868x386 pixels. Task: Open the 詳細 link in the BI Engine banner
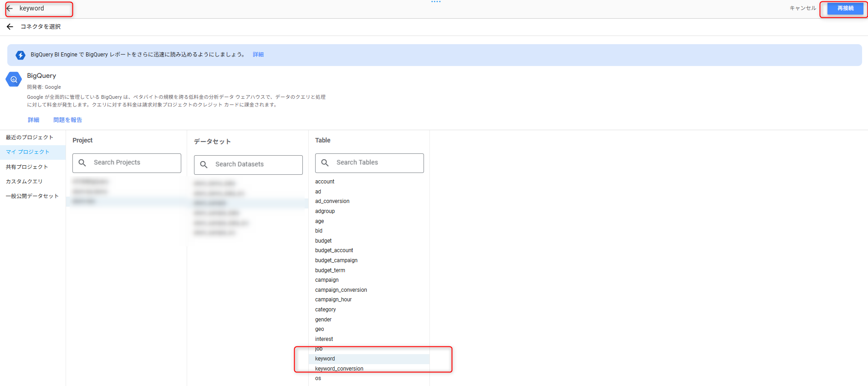point(258,55)
